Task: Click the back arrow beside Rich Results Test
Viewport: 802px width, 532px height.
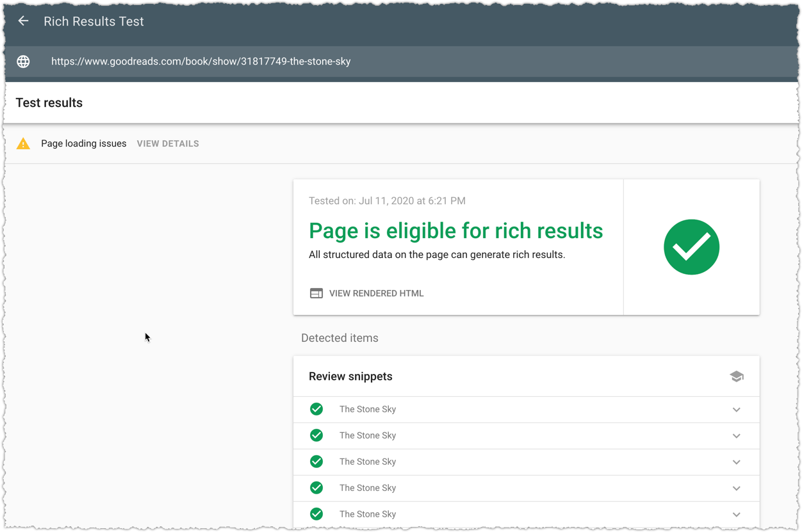Action: pyautogui.click(x=24, y=21)
